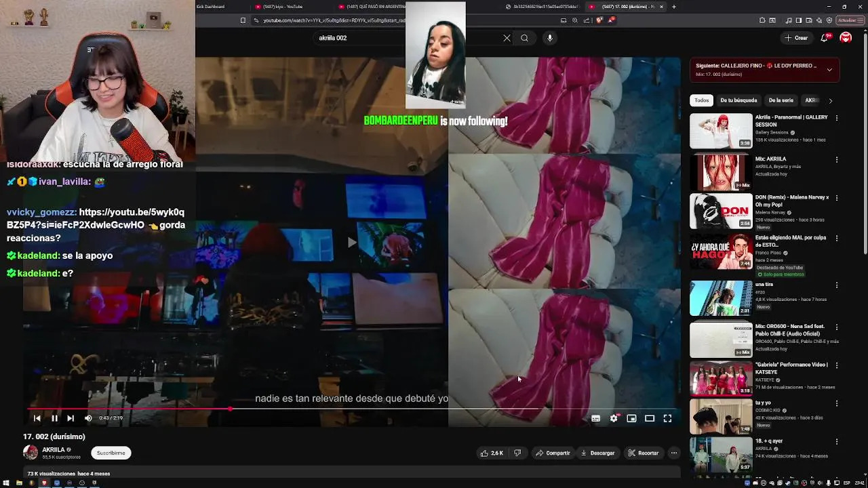Enter fullscreen mode
Viewport: 868px width, 488px height.
(x=667, y=419)
